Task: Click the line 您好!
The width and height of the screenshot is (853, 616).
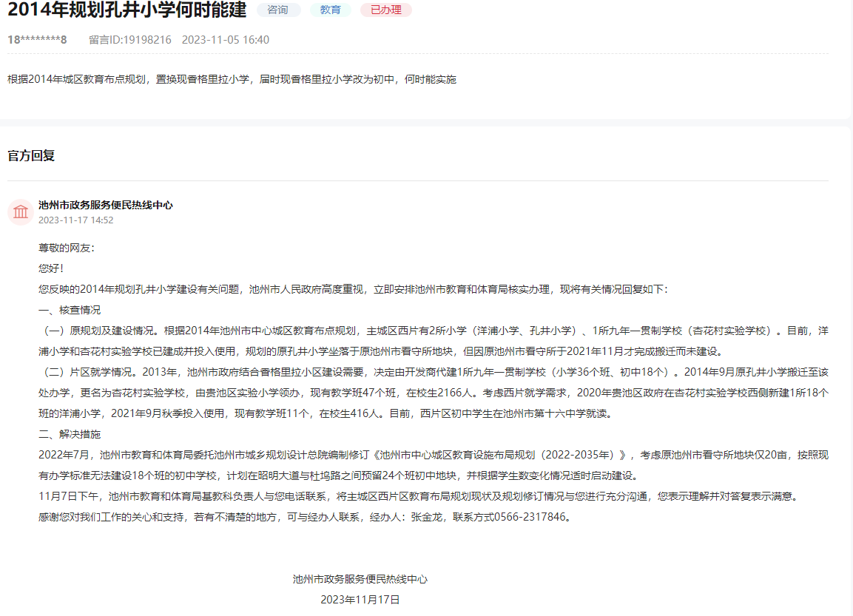Action: click(x=51, y=268)
